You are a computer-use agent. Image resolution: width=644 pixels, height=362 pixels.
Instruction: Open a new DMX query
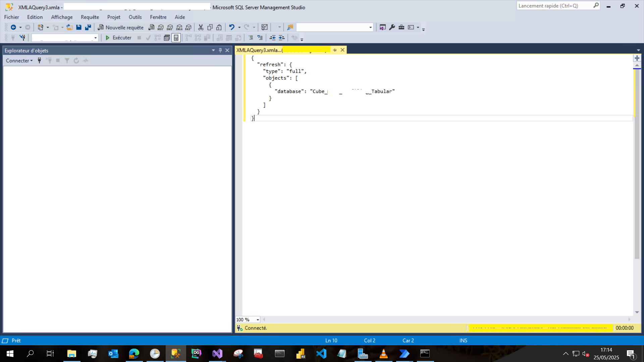170,27
